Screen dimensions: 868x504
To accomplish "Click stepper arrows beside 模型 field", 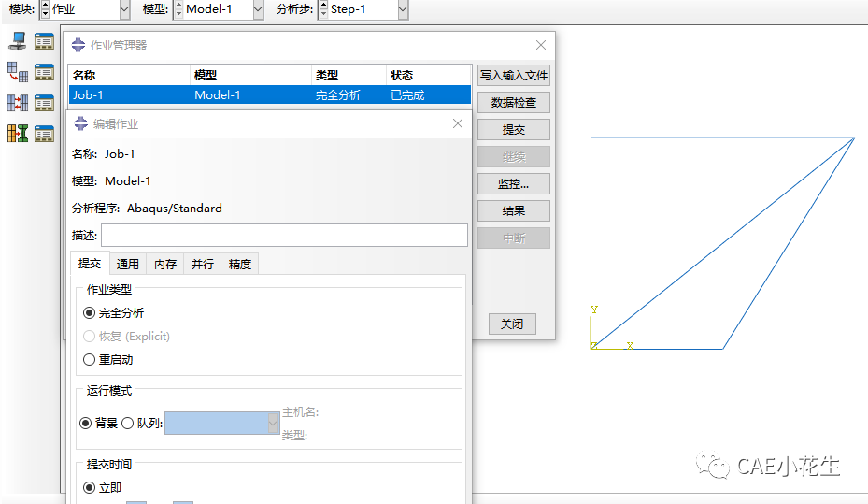I will (178, 9).
